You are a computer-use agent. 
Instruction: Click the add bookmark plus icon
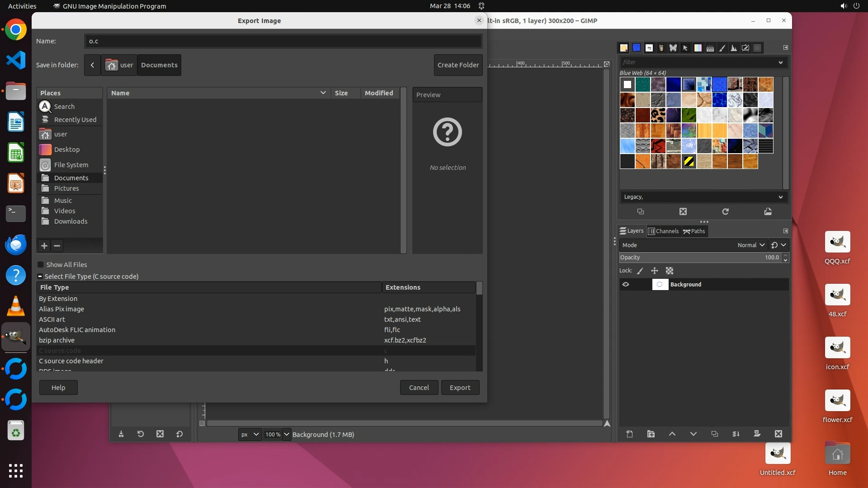coord(44,246)
